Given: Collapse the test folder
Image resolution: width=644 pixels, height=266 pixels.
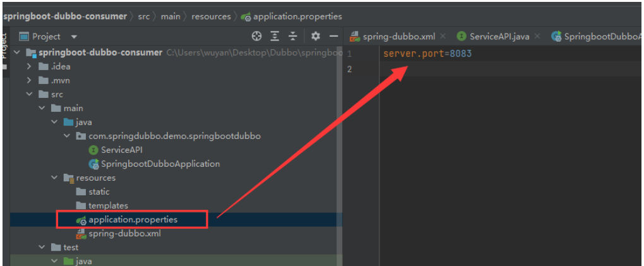Looking at the screenshot, I should tap(42, 248).
